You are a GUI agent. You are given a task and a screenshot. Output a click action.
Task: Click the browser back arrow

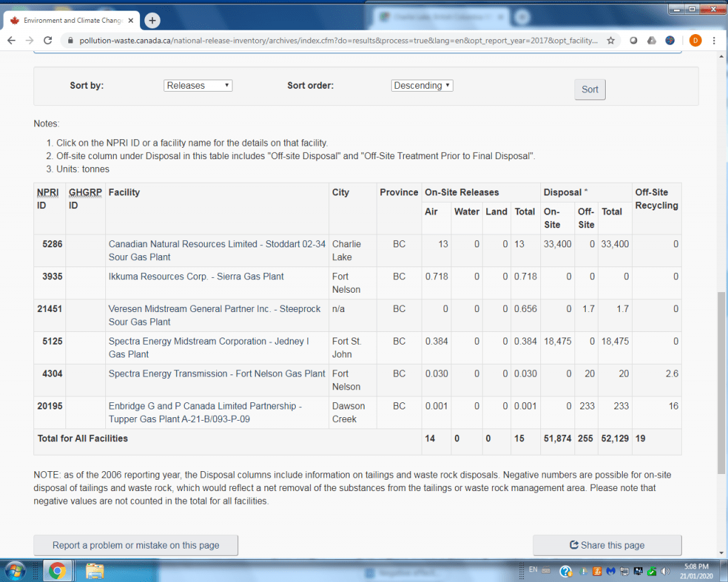(12, 41)
